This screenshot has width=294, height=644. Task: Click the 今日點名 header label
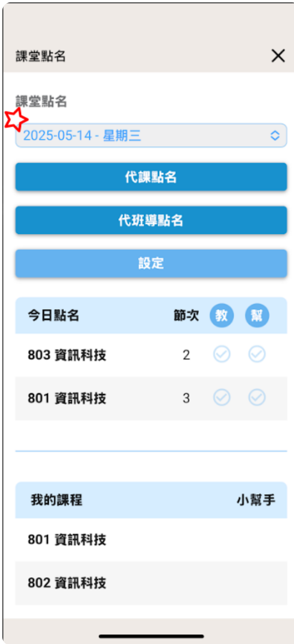pyautogui.click(x=54, y=316)
